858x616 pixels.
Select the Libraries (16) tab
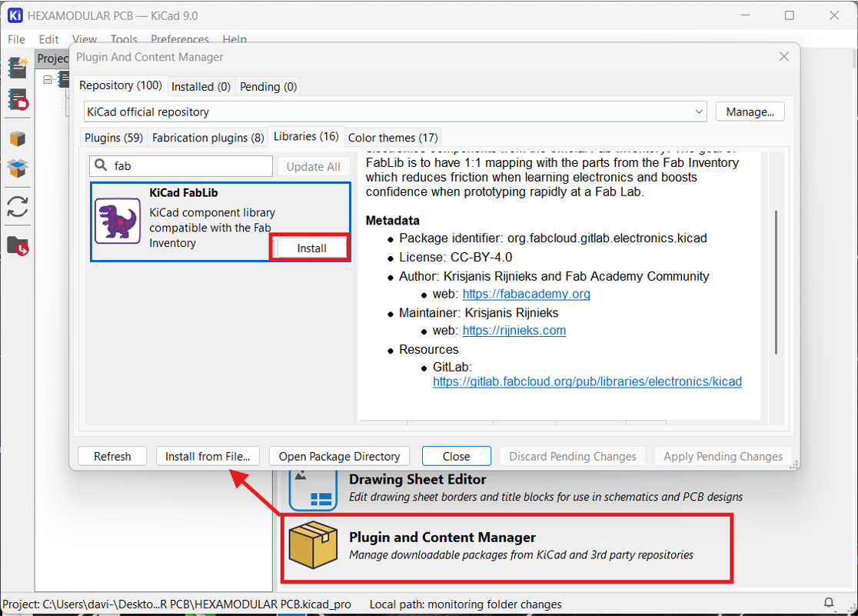306,136
